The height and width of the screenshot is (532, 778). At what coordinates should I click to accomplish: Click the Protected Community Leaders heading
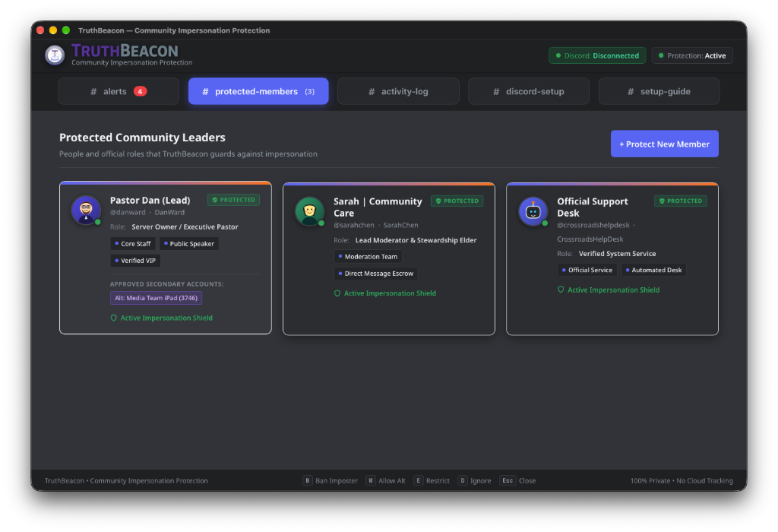pyautogui.click(x=142, y=138)
